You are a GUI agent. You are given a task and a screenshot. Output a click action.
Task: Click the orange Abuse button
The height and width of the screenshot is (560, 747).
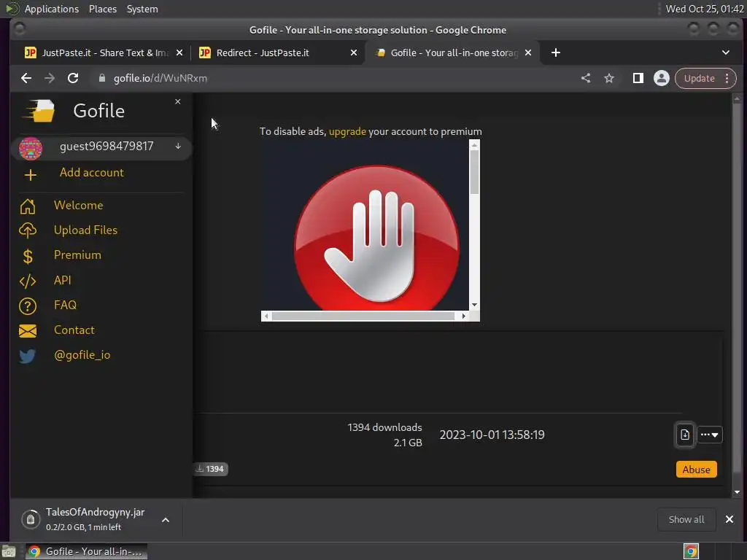(696, 469)
